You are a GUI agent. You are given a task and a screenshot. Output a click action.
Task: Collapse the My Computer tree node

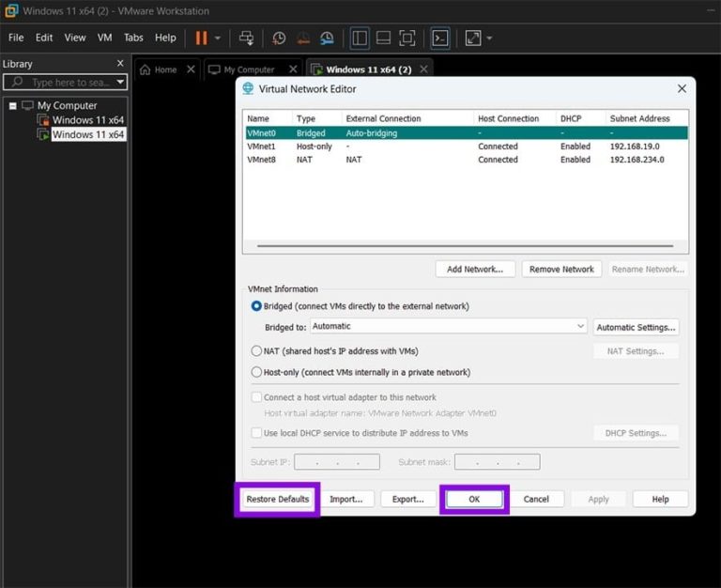click(13, 106)
